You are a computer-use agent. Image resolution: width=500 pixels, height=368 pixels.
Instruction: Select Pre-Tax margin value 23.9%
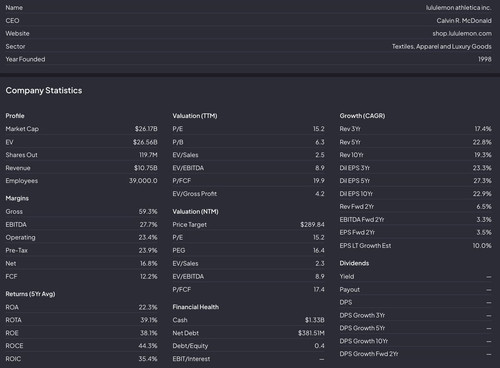click(x=148, y=250)
